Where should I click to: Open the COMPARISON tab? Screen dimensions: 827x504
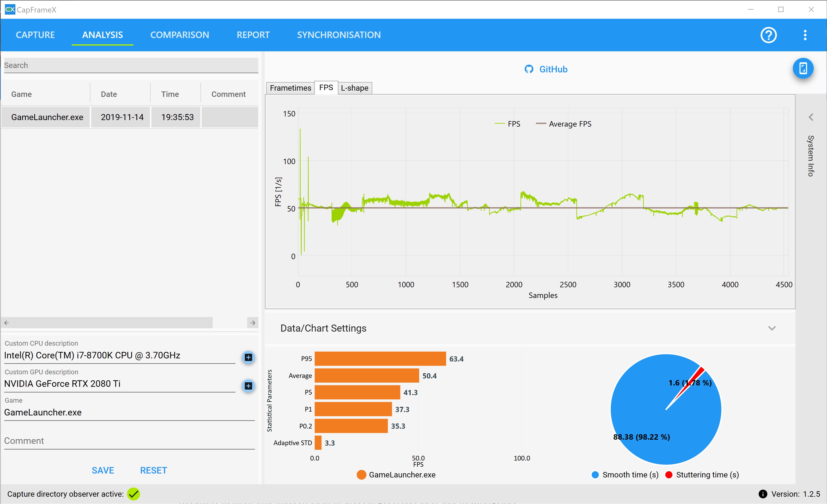coord(180,35)
